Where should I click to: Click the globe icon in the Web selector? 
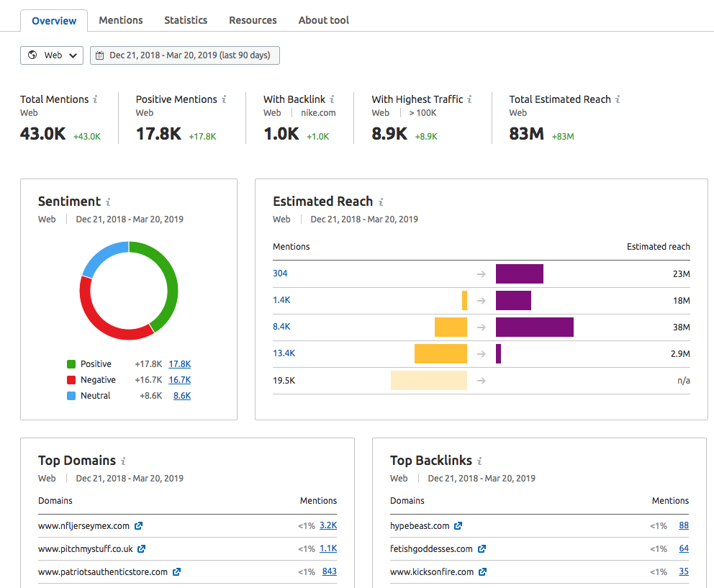[x=31, y=55]
